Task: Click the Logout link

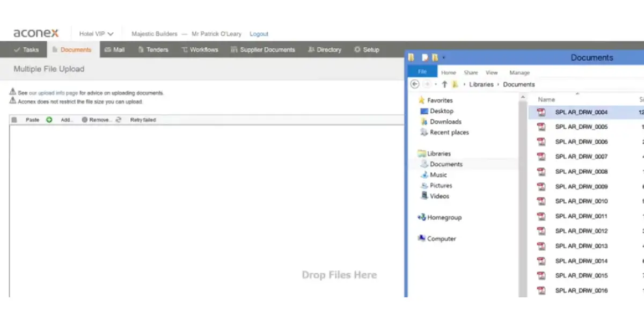Action: pyautogui.click(x=259, y=34)
